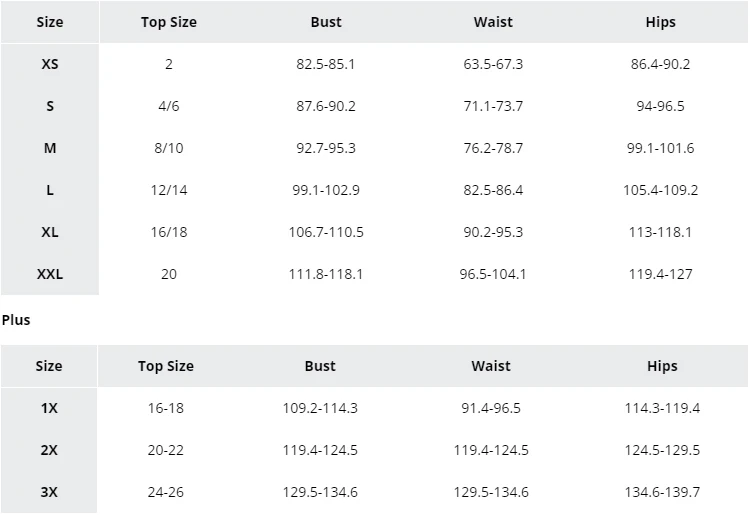Select the XXL size row label

tap(50, 274)
